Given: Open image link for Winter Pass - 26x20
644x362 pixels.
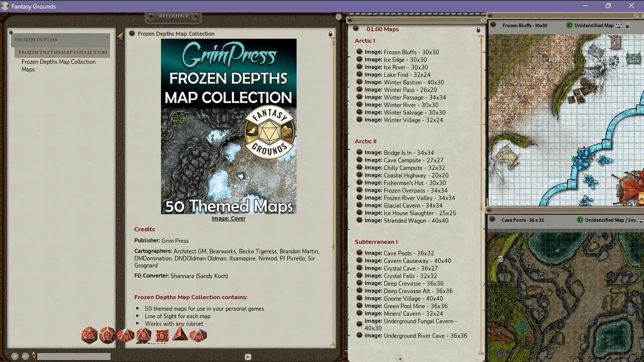Looking at the screenshot, I should (x=359, y=89).
